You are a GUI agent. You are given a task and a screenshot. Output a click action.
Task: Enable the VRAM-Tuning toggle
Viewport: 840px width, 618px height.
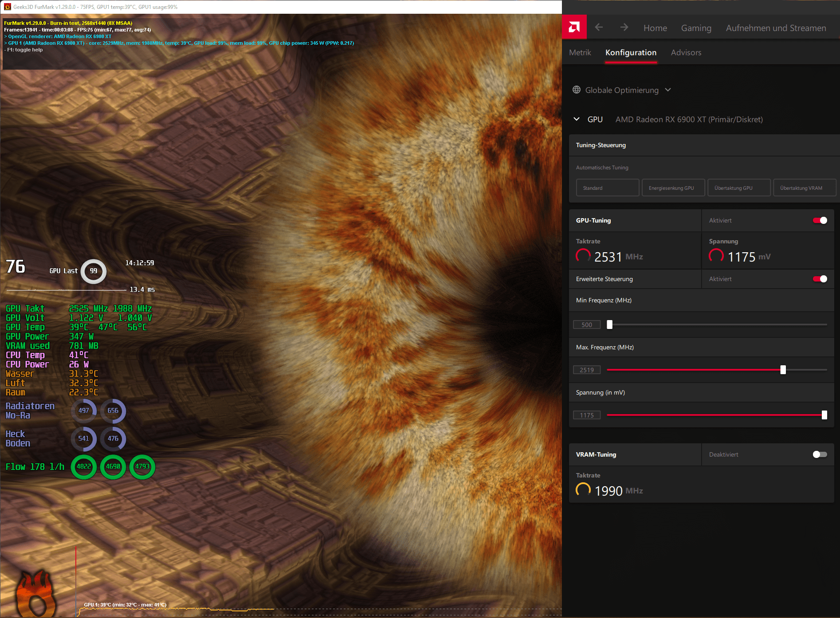click(x=820, y=454)
